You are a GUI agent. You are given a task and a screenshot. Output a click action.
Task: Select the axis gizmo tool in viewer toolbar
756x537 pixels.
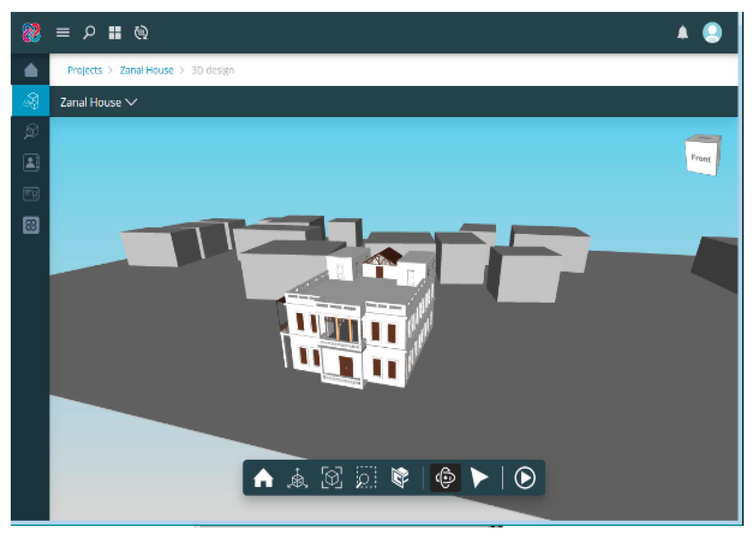tap(297, 478)
